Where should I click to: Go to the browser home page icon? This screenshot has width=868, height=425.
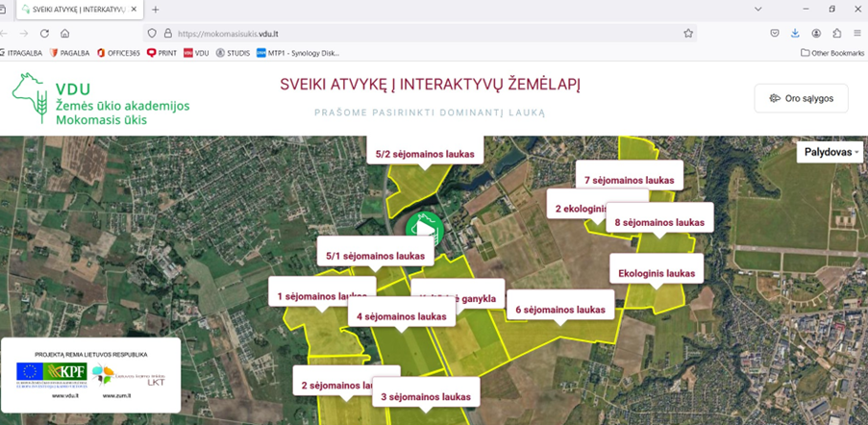[65, 33]
